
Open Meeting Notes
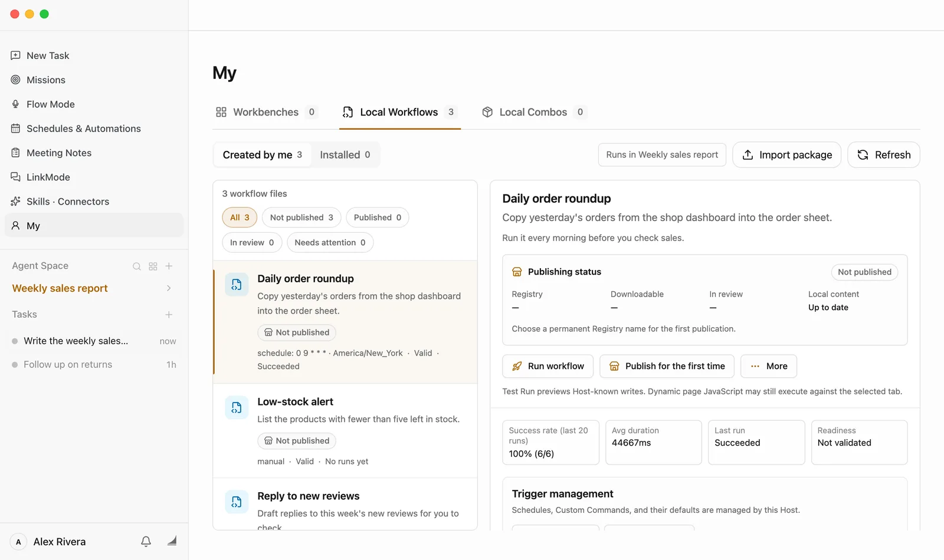pos(94,153)
